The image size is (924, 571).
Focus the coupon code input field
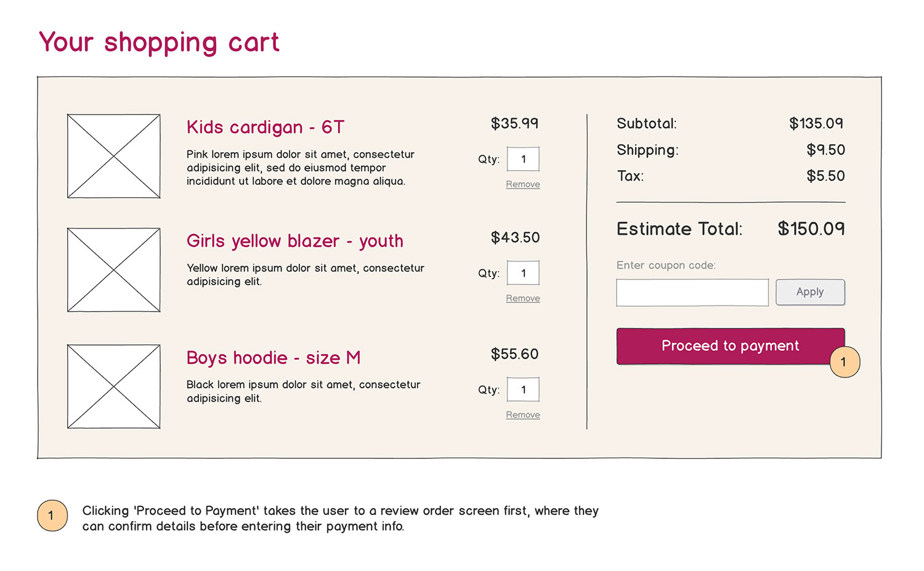[x=692, y=292]
